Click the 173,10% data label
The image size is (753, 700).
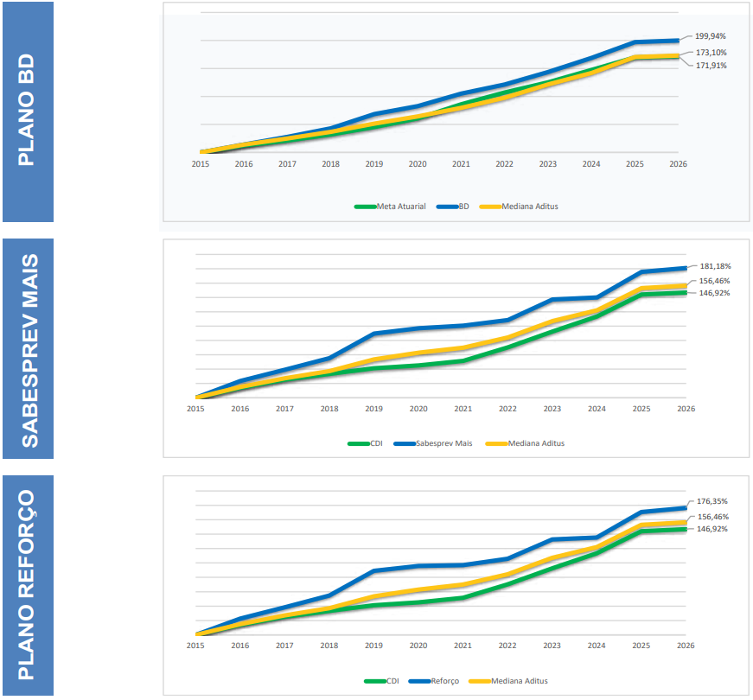[x=711, y=53]
